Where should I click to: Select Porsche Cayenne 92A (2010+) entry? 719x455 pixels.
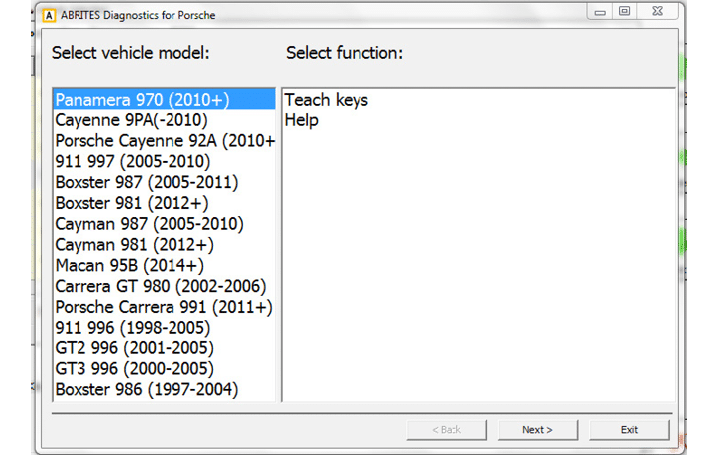pyautogui.click(x=165, y=141)
